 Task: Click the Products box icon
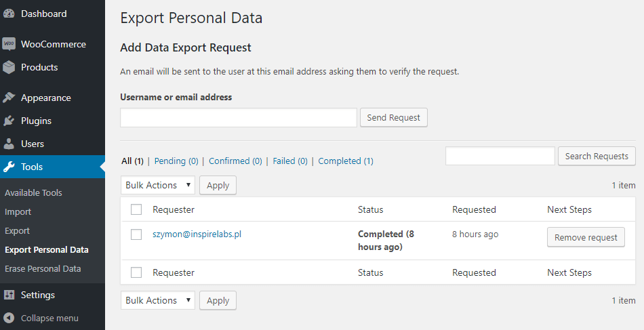point(9,67)
